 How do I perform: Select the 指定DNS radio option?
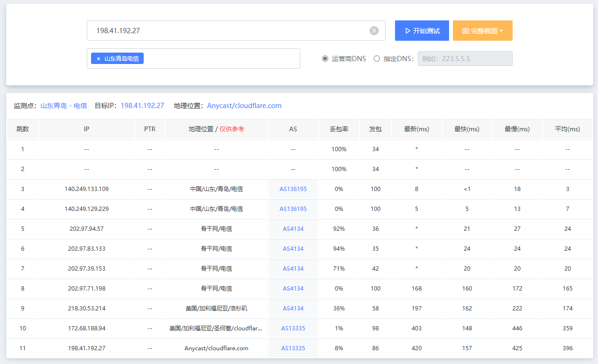[377, 59]
